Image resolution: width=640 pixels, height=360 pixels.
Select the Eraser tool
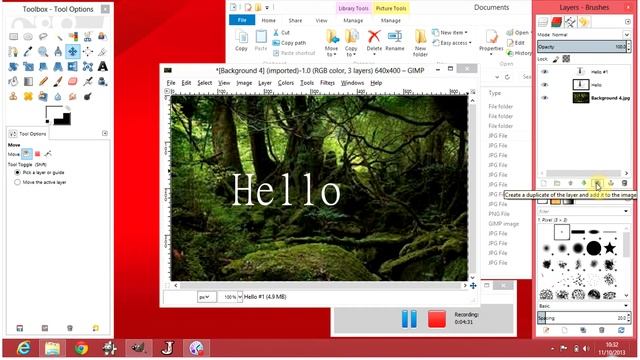tap(73, 82)
